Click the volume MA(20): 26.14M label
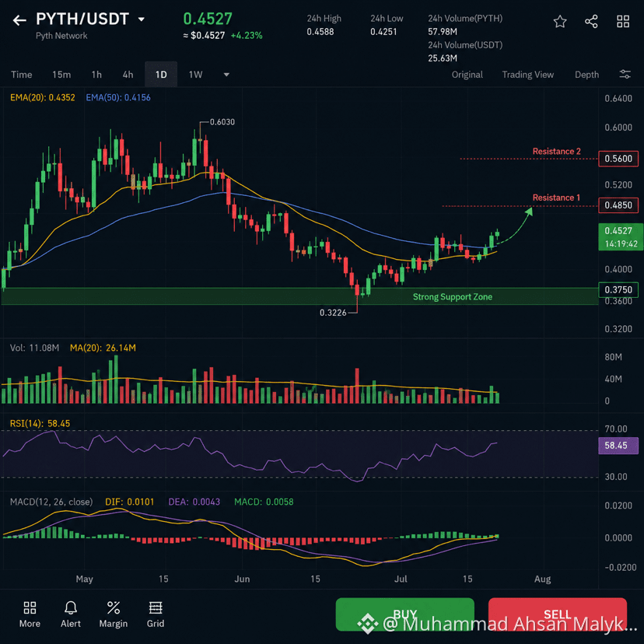This screenshot has height=644, width=644. [103, 348]
